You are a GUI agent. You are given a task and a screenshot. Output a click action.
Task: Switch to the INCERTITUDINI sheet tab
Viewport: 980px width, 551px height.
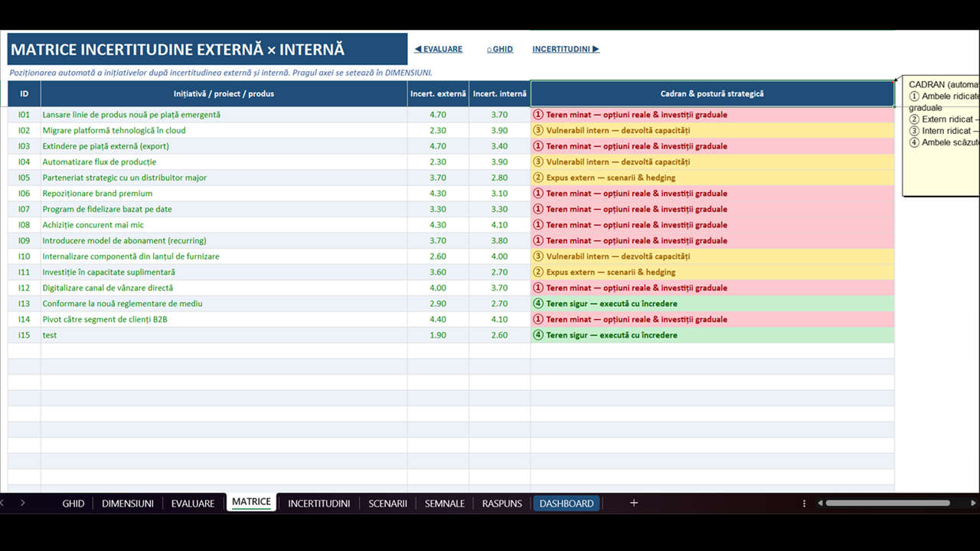(319, 503)
